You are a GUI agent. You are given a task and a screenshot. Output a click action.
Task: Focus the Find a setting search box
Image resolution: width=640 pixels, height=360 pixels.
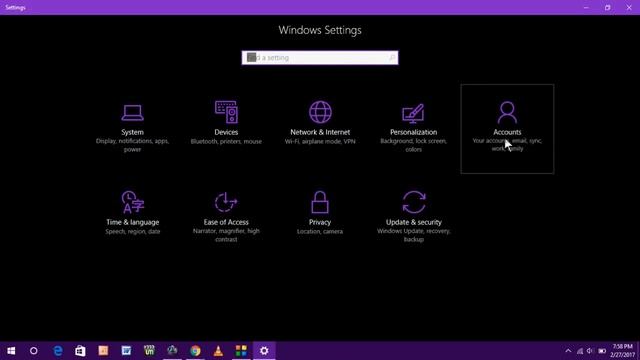point(320,58)
